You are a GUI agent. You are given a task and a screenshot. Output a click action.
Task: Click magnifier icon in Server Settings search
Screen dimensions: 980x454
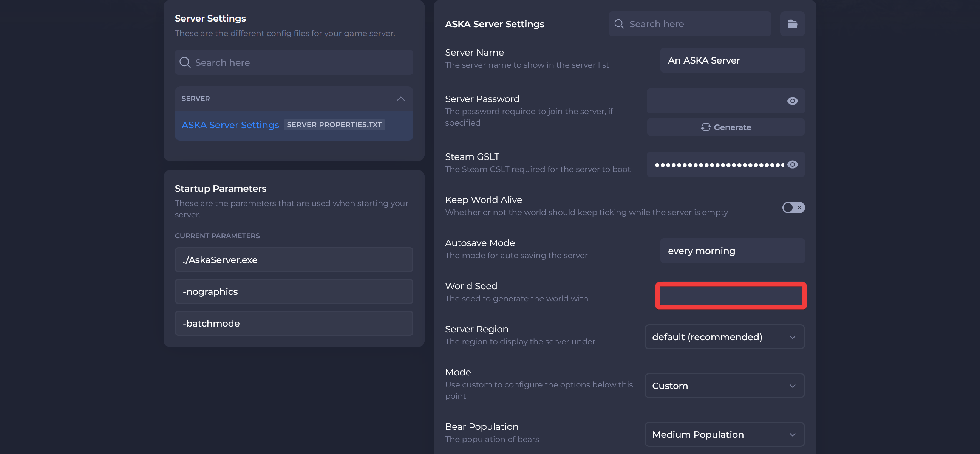click(x=185, y=62)
